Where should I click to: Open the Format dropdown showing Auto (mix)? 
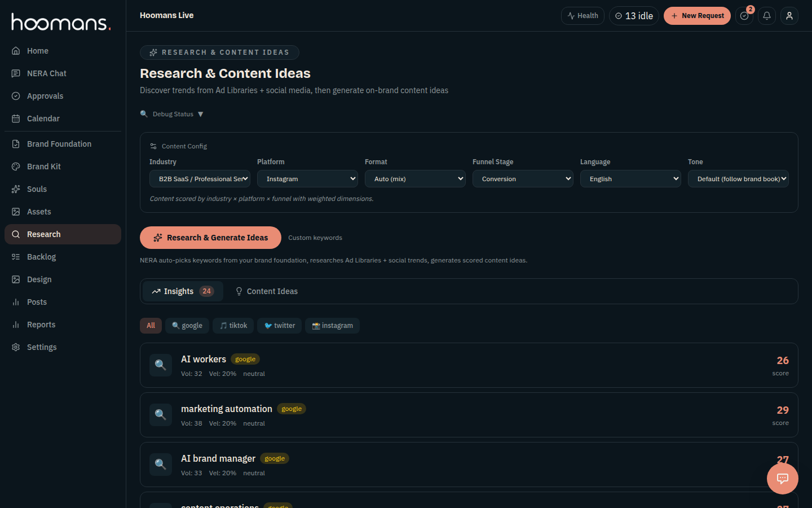[x=415, y=179]
